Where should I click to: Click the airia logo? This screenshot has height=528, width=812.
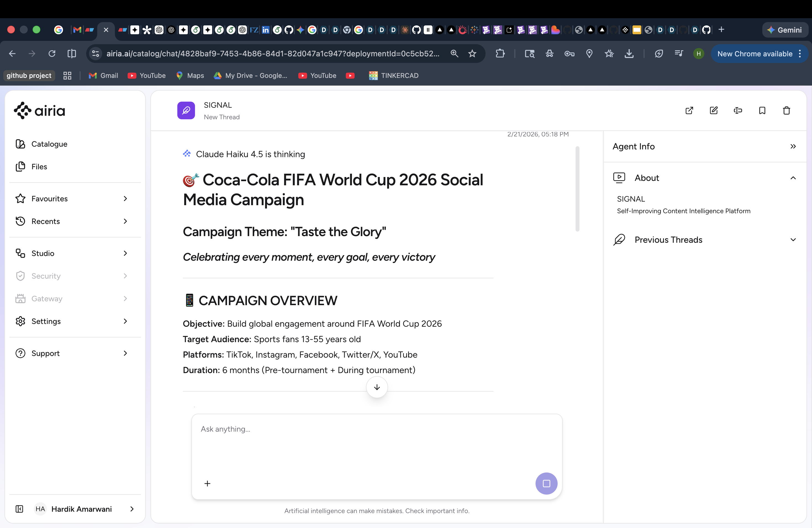tap(39, 110)
